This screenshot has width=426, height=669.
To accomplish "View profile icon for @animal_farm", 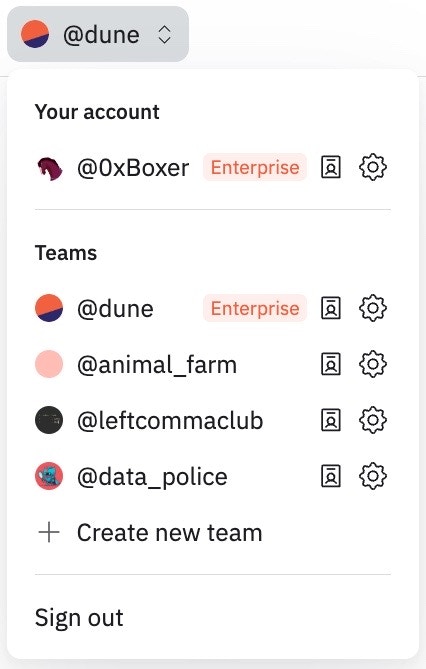I will coord(331,364).
